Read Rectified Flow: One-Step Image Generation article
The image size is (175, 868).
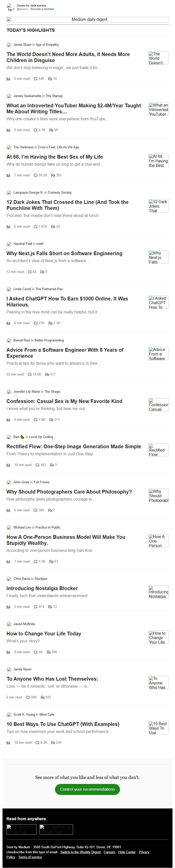[x=74, y=447]
